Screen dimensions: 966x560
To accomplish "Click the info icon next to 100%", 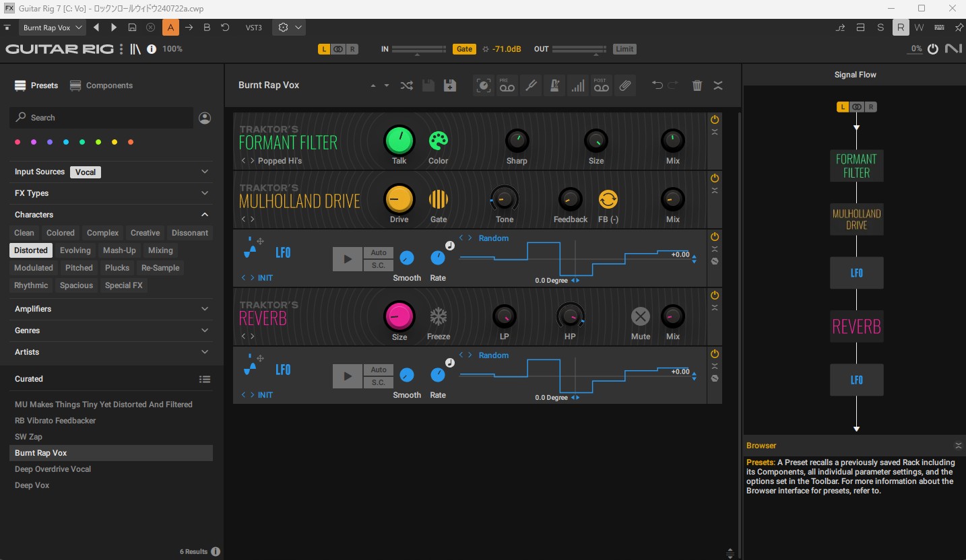I will (152, 49).
